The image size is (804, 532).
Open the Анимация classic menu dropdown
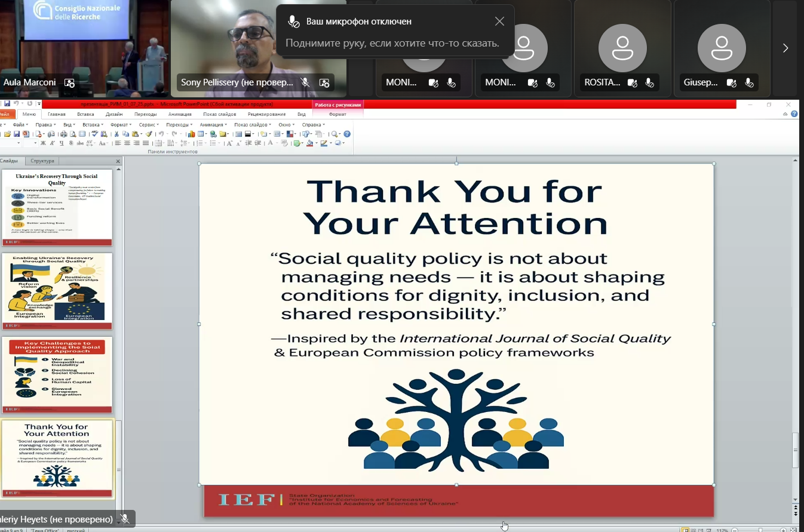(x=213, y=125)
